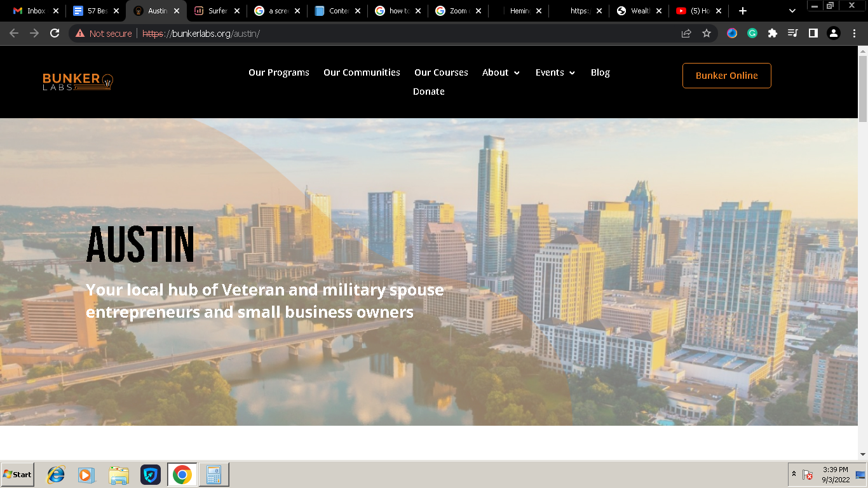
Task: Click the Chrome icon on the taskbar
Action: click(182, 475)
